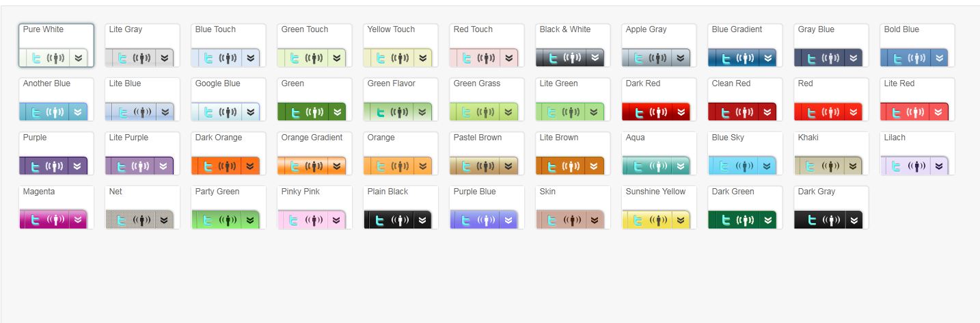Viewport: 980px width, 323px height.
Task: Click Twitter icon in Purple theme
Action: tap(36, 166)
